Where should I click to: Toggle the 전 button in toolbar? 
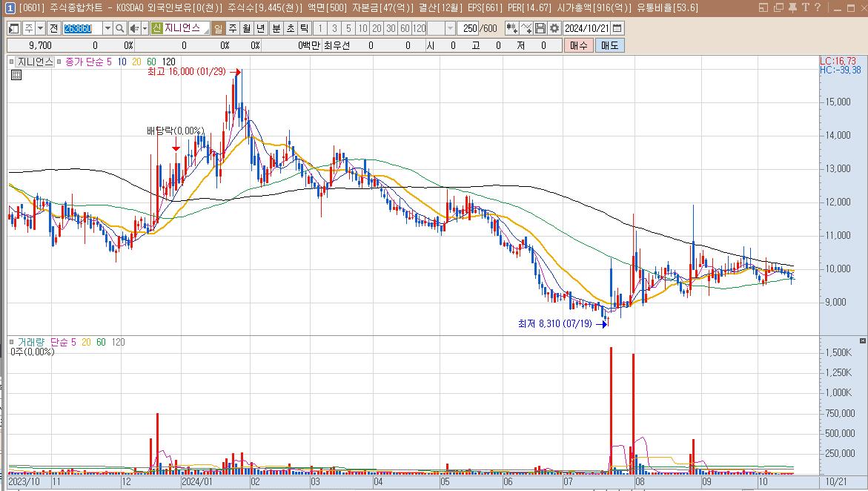[53, 28]
